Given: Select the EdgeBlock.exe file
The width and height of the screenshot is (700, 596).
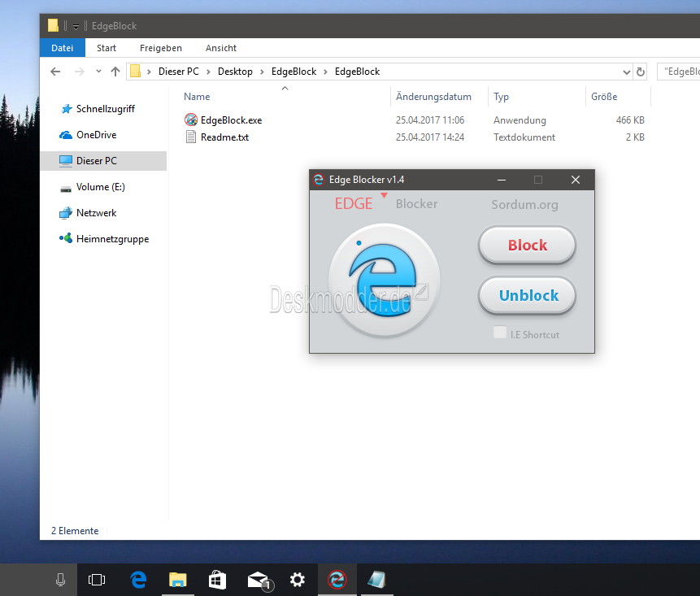Looking at the screenshot, I should [x=231, y=120].
